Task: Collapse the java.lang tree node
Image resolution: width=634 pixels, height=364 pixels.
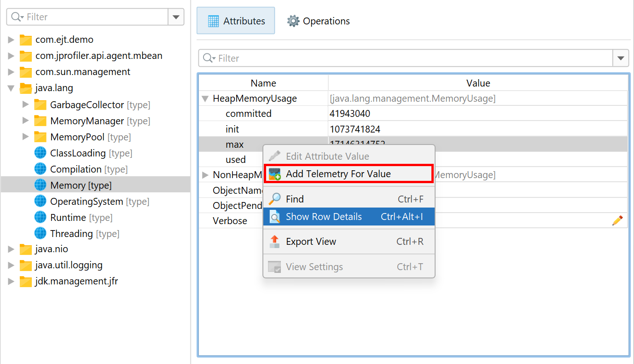Action: (11, 88)
